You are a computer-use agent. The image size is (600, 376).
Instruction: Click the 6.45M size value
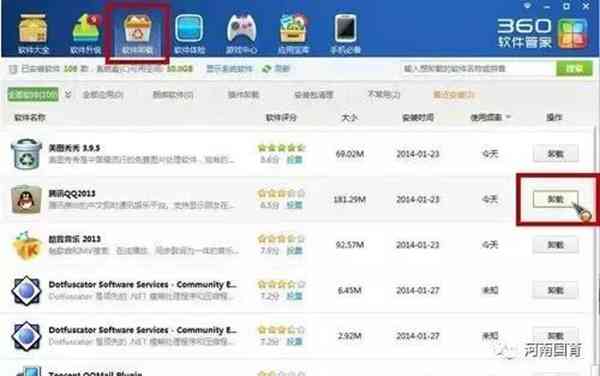pyautogui.click(x=350, y=290)
